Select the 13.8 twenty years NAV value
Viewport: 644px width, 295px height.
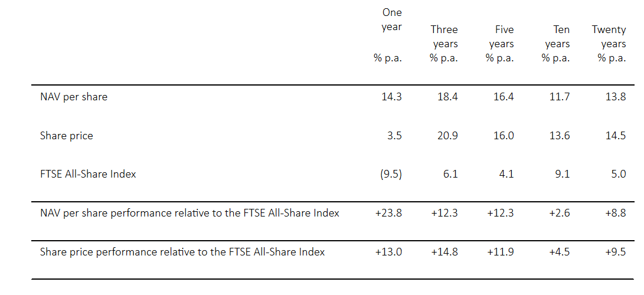click(616, 97)
